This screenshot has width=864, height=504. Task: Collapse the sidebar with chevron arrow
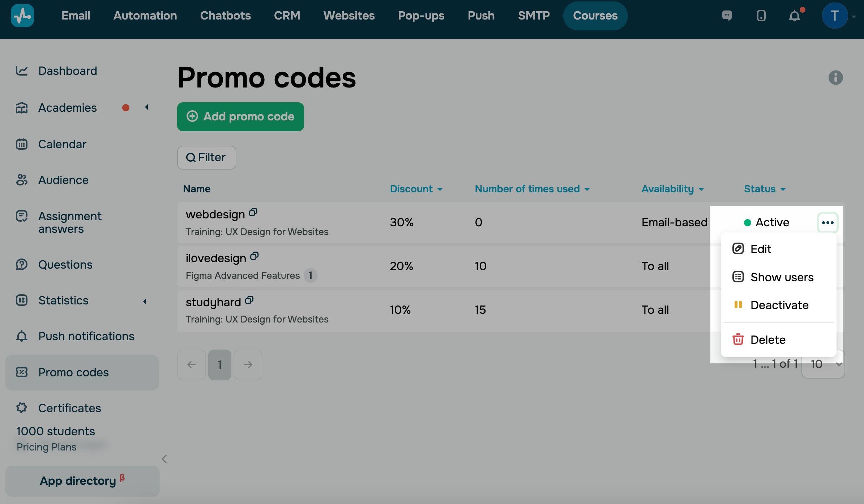(164, 459)
